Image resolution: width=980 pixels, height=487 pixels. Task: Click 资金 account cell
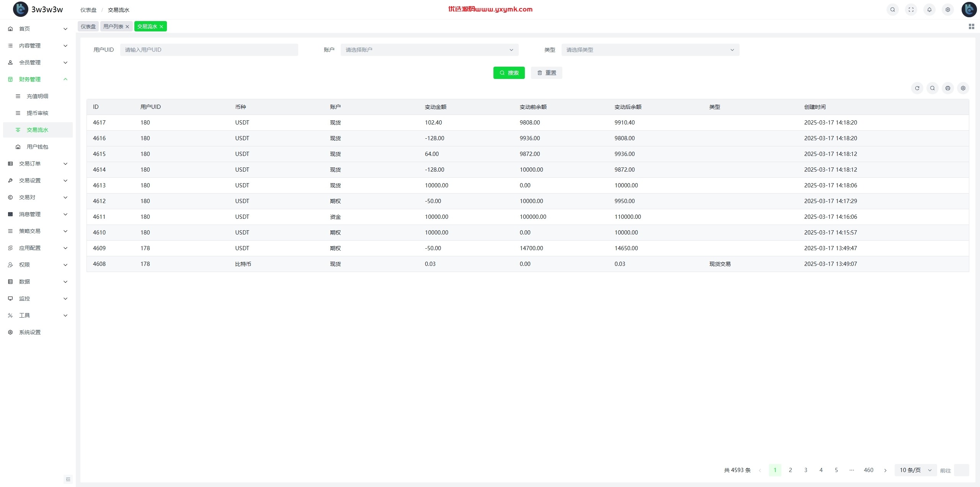point(335,217)
